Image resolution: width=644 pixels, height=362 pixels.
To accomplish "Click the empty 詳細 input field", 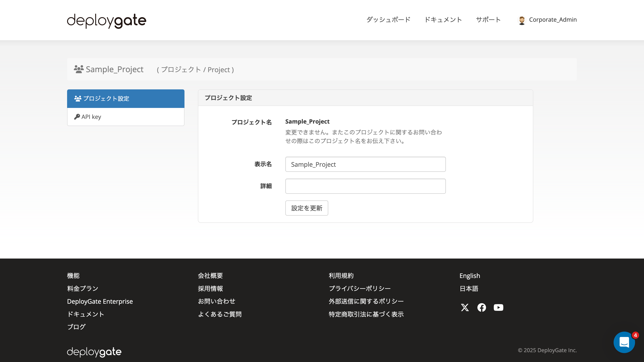I will point(365,186).
